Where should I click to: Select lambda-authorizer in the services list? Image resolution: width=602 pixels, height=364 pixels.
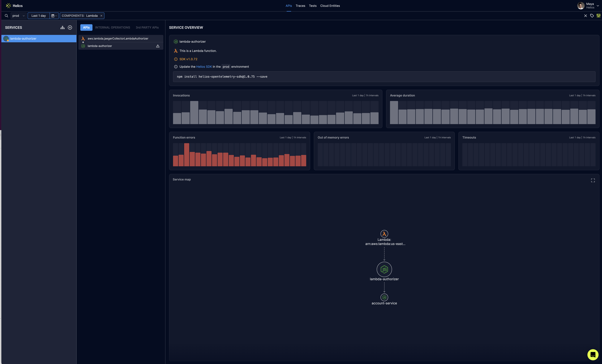pyautogui.click(x=23, y=39)
